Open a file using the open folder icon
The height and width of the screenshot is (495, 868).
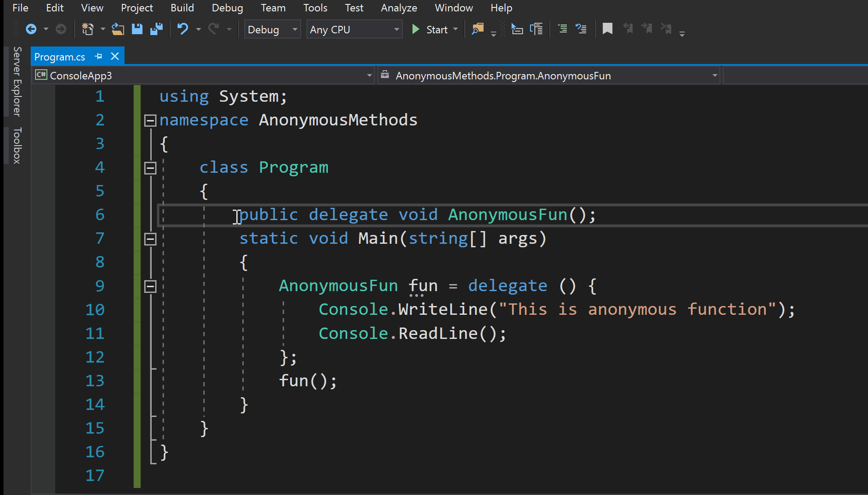(x=117, y=29)
